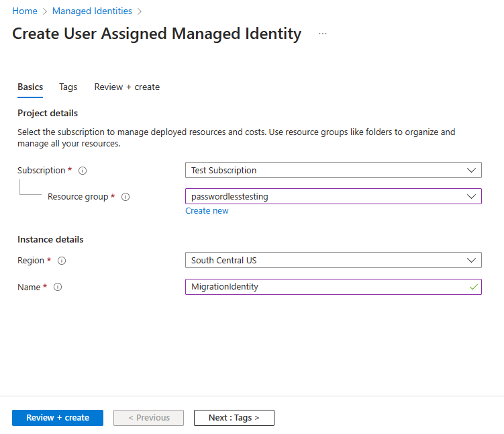Select the Review + create tab

click(127, 87)
